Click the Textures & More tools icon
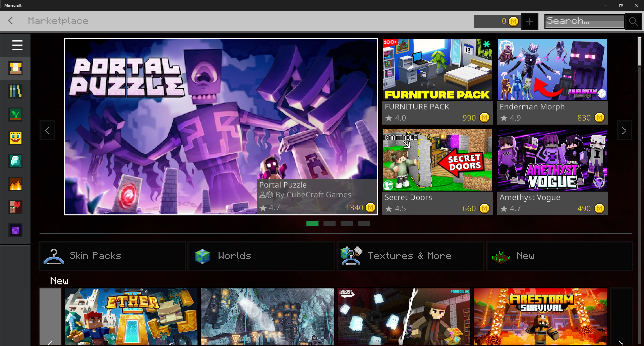 click(351, 256)
